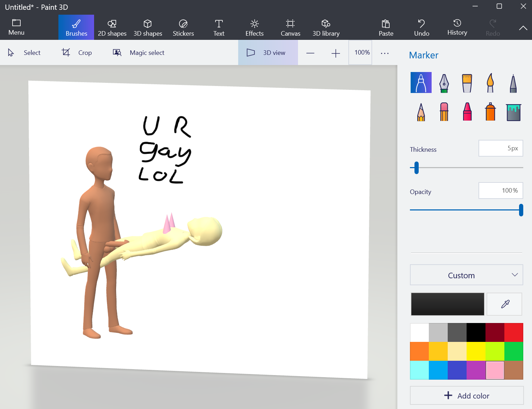The image size is (532, 409).
Task: Collapse the ribbon with the chevron
Action: pyautogui.click(x=523, y=28)
